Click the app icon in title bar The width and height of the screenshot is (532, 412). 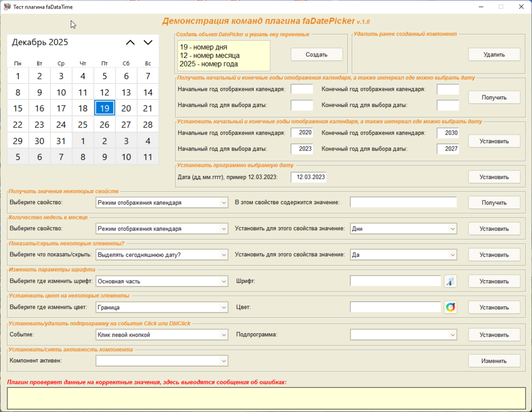click(x=7, y=6)
